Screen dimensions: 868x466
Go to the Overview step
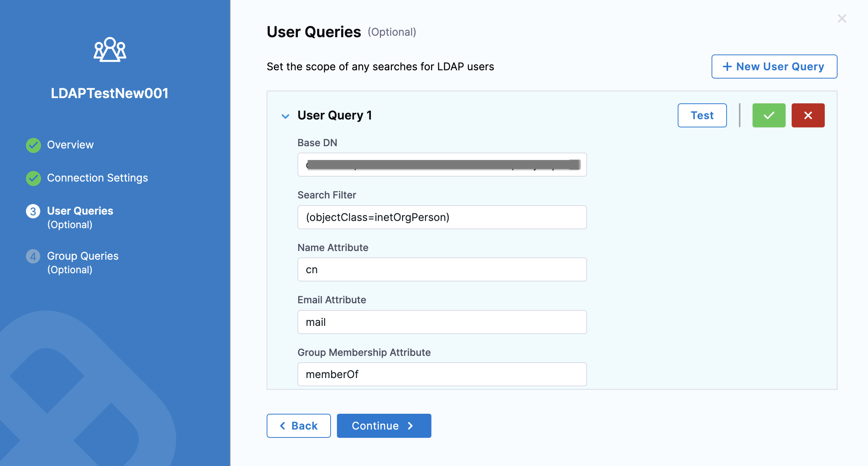coord(70,145)
